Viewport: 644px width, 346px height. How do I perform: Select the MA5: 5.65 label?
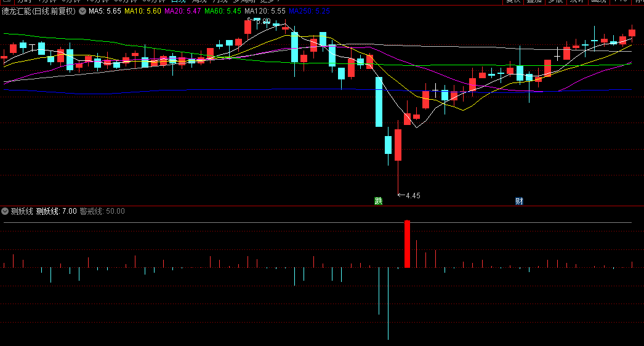105,11
